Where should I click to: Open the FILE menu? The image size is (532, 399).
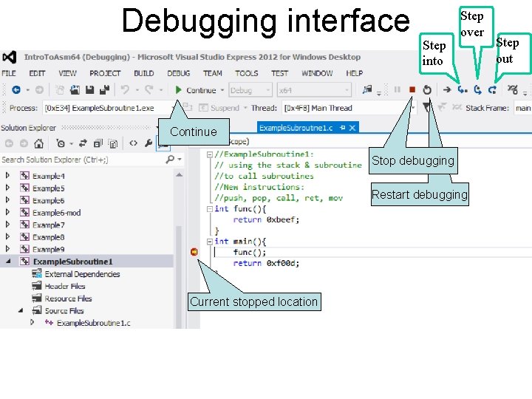8,73
